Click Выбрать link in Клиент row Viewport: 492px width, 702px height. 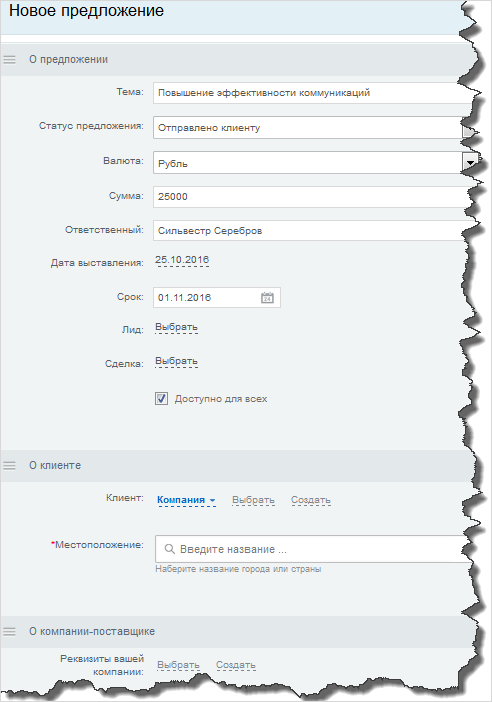click(253, 500)
